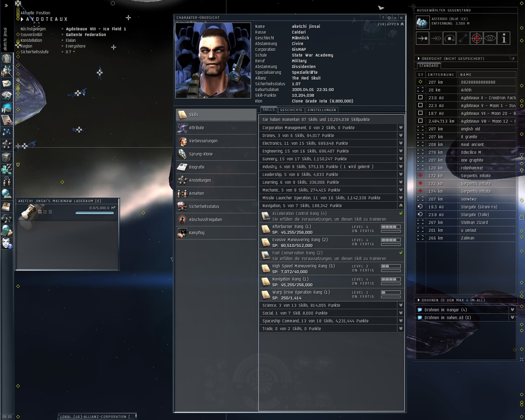Expand the Corporation Management skill group

(x=401, y=128)
